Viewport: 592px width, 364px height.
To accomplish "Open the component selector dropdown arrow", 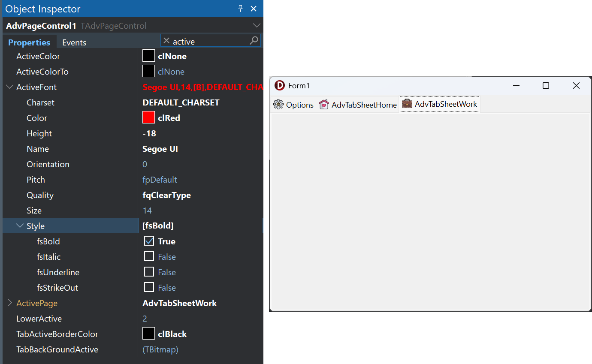I will (x=257, y=26).
